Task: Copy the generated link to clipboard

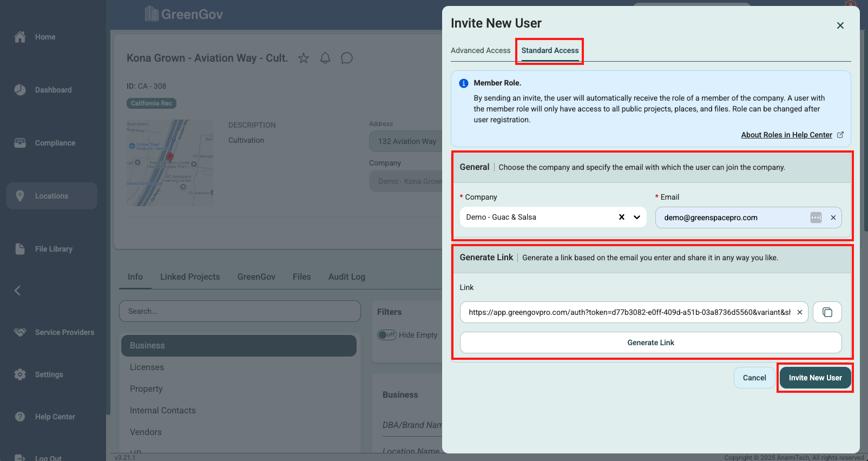Action: coord(827,312)
